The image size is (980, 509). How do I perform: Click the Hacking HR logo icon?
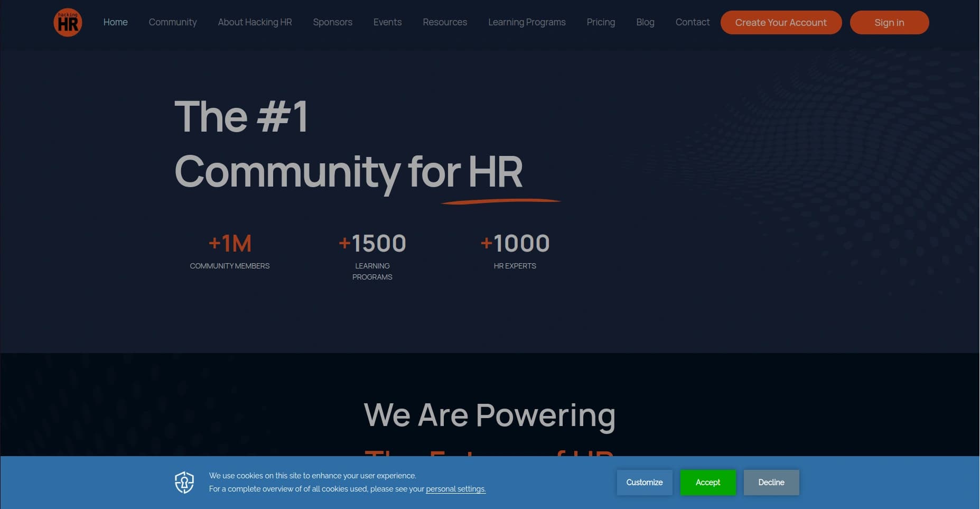[68, 22]
